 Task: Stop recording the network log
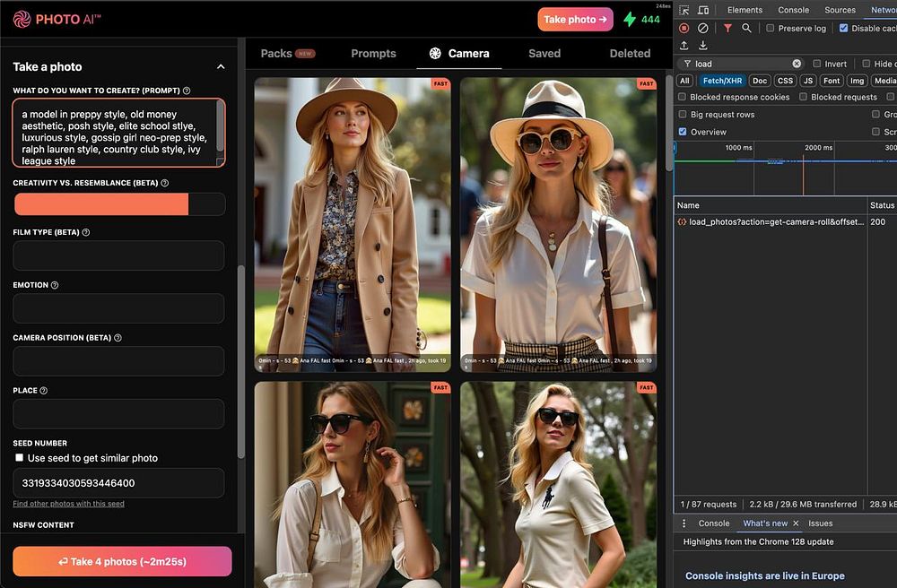click(x=684, y=28)
